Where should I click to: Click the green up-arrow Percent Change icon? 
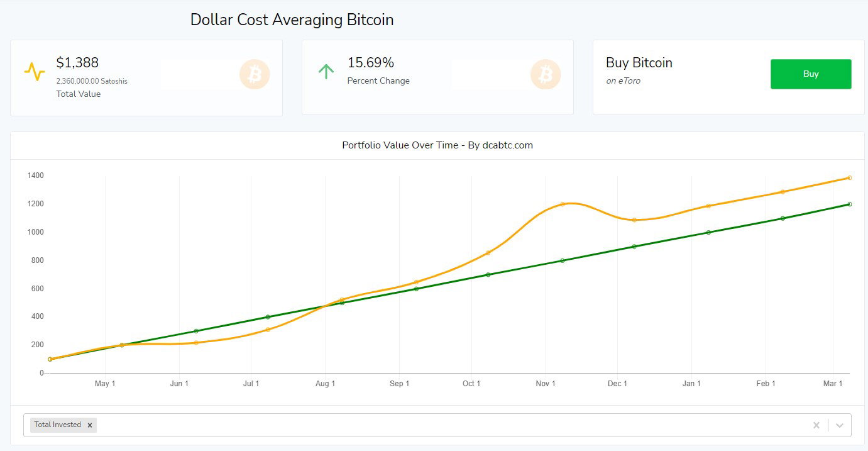(x=326, y=72)
